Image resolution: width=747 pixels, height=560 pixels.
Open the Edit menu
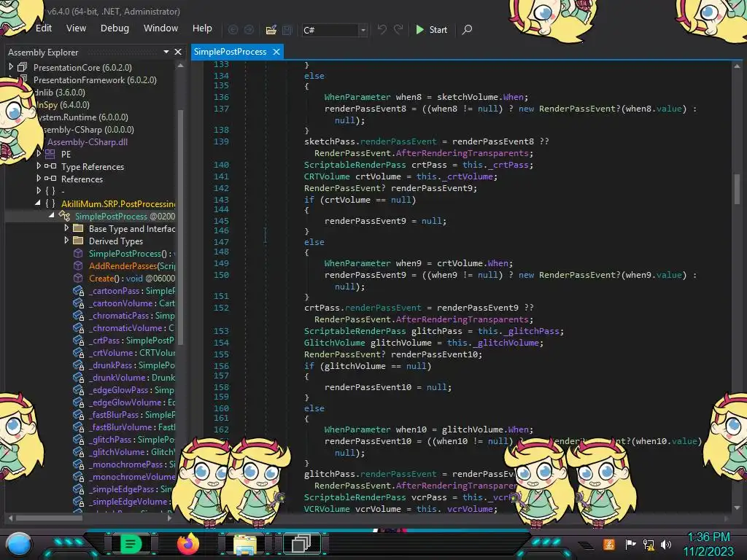43,28
